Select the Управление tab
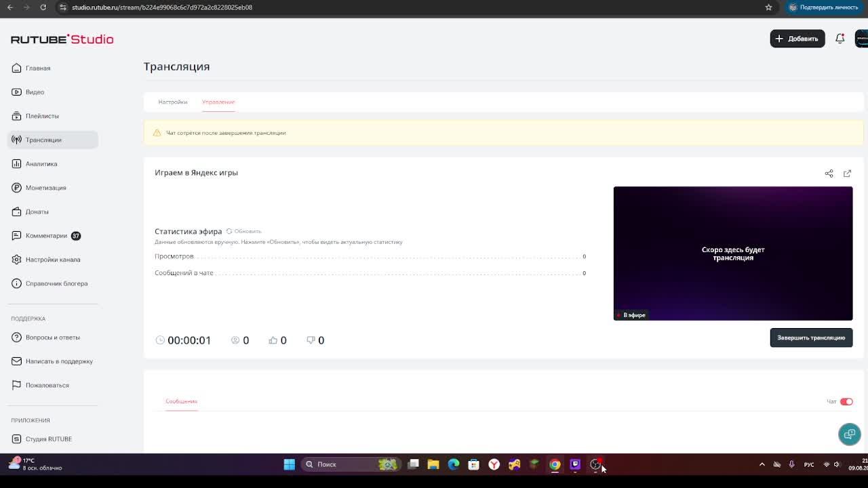Image resolution: width=868 pixels, height=488 pixels. 218,102
